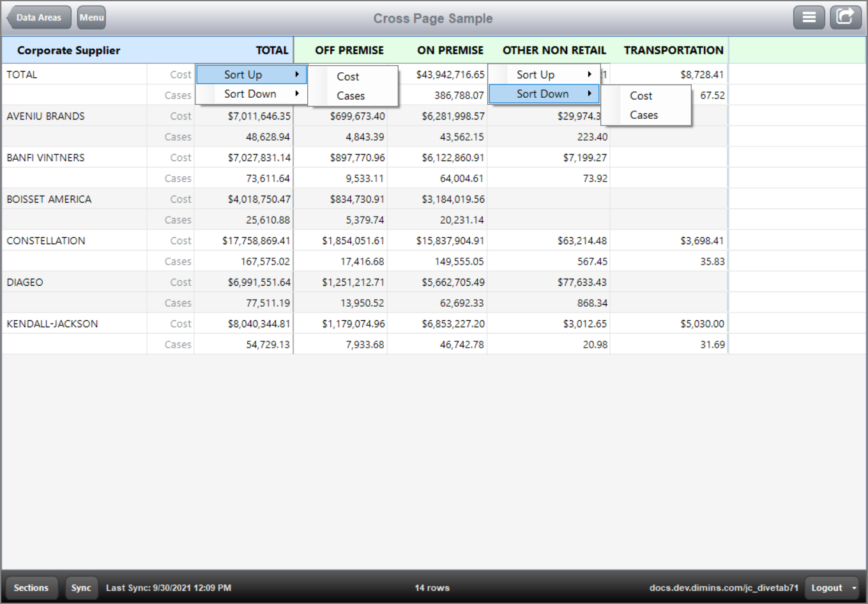Select the DIAGEO supplier row label

point(25,283)
